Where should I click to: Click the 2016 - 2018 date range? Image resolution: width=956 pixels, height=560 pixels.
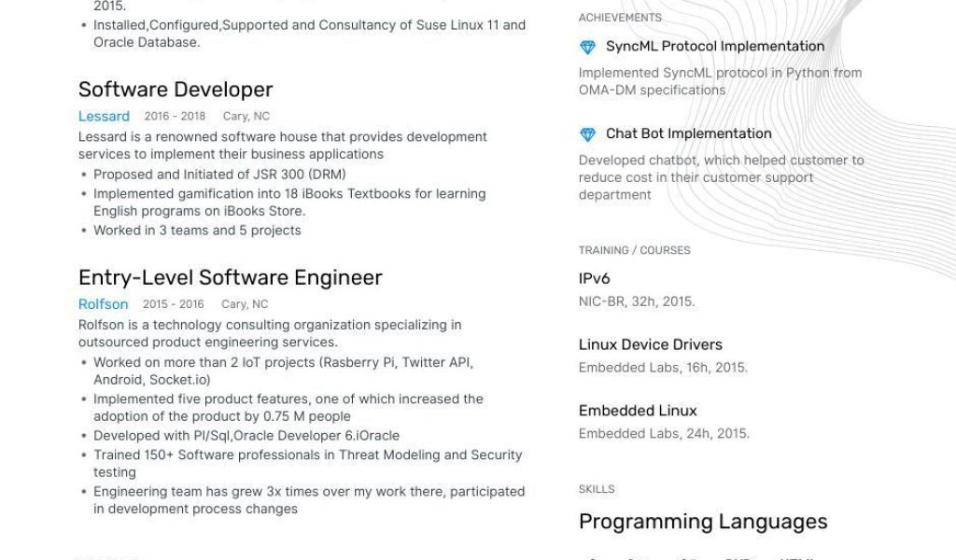175,117
